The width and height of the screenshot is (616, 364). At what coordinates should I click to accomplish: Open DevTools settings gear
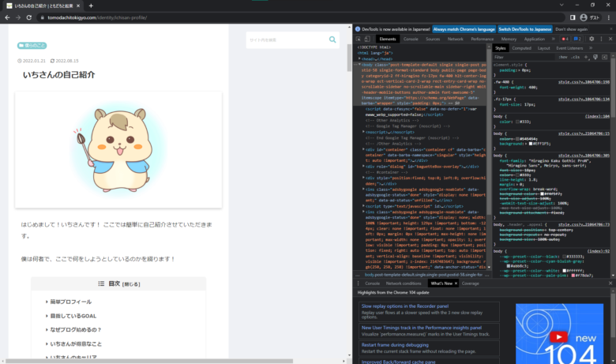click(x=592, y=39)
